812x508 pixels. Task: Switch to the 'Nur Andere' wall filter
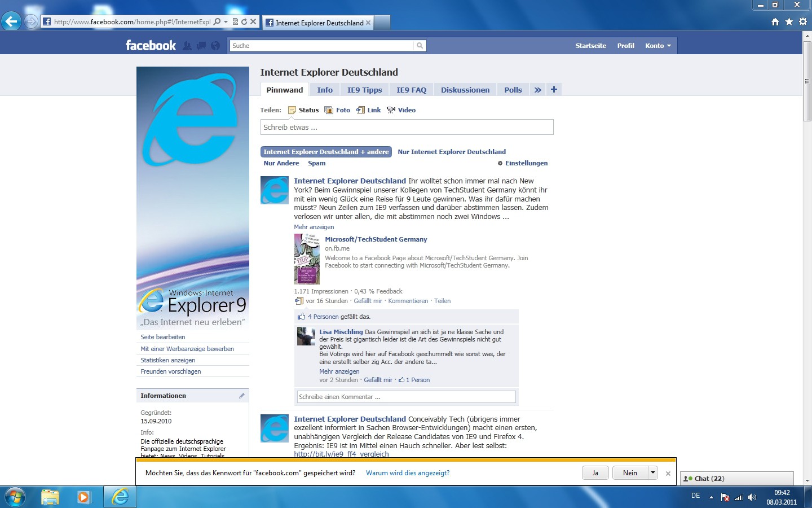coord(281,163)
